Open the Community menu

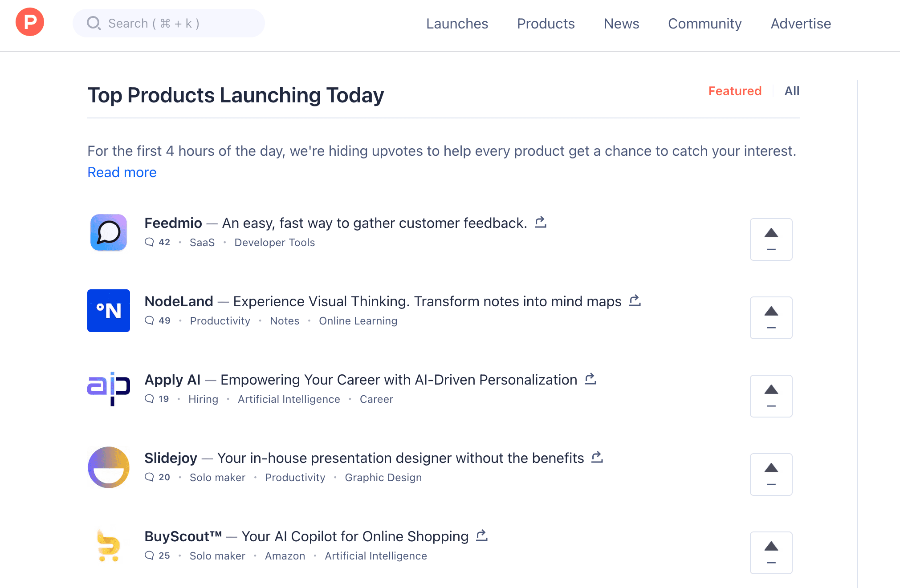pos(705,24)
